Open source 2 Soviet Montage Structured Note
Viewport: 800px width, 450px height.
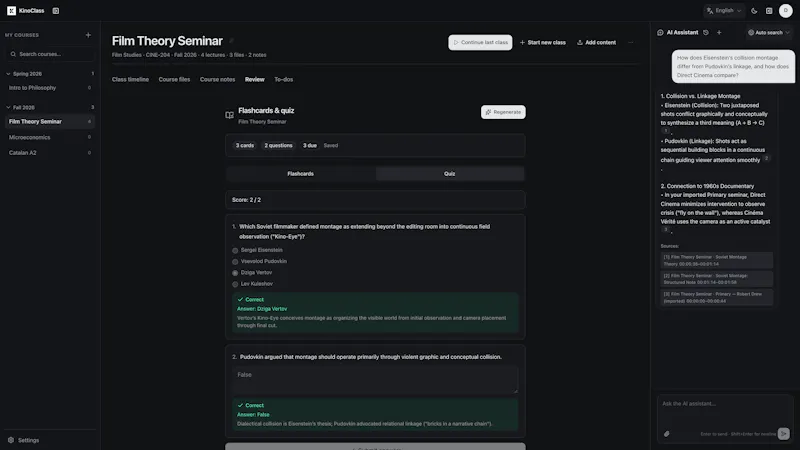tap(716, 279)
